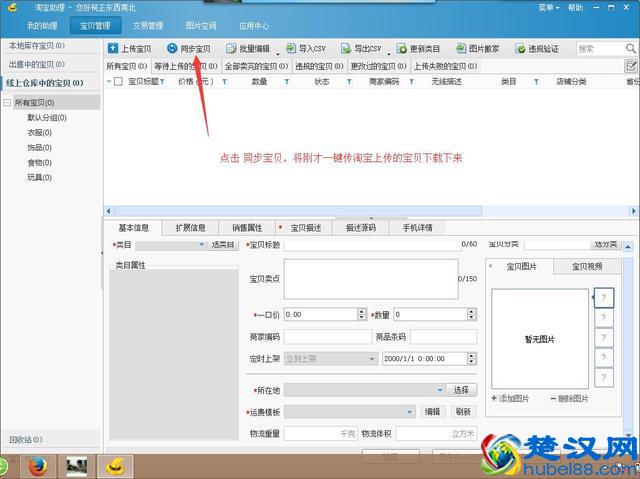640x479 pixels.
Task: Open the 类目 category dropdown
Action: (171, 245)
